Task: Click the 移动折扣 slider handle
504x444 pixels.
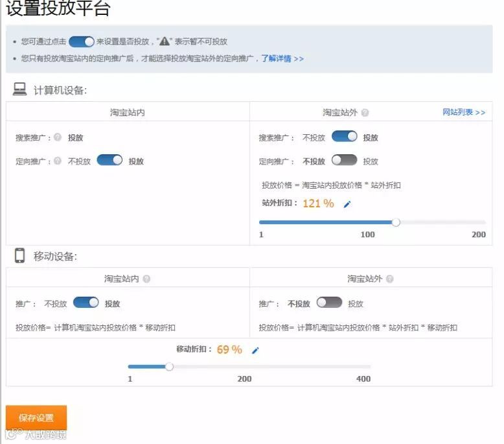Action: 169,366
